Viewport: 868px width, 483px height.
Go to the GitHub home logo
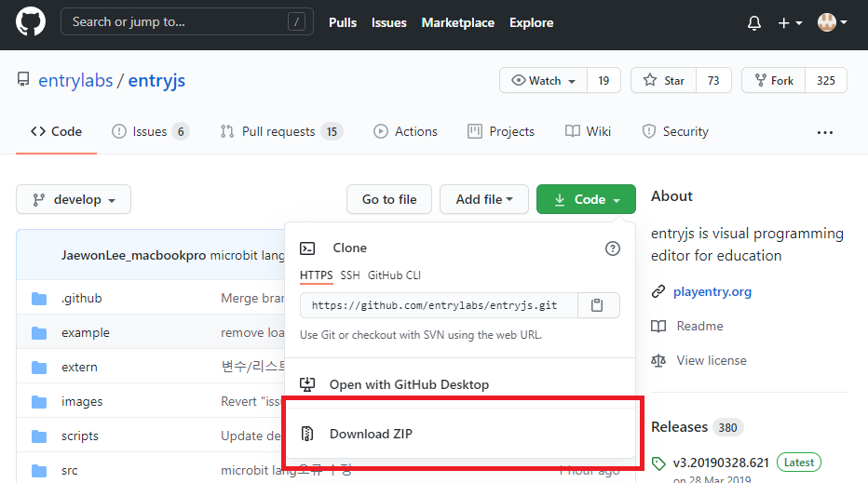[x=31, y=22]
